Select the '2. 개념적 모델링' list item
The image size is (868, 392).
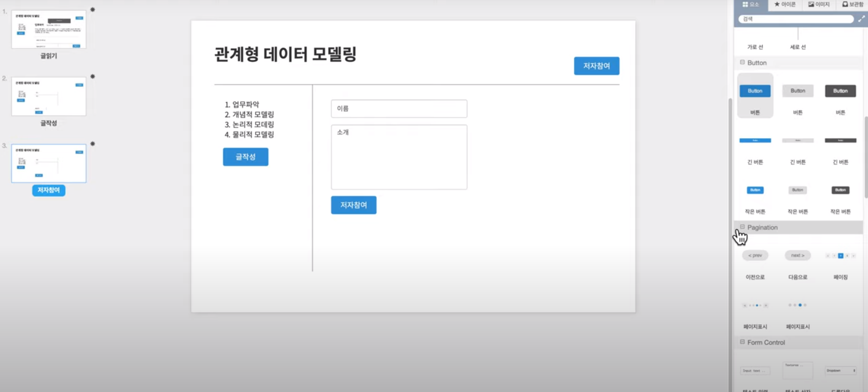click(x=249, y=114)
